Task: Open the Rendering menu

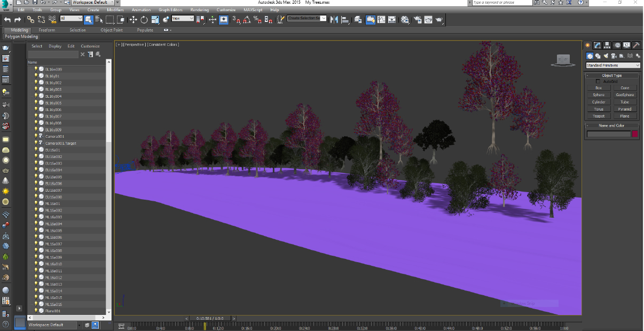Action: [x=200, y=10]
